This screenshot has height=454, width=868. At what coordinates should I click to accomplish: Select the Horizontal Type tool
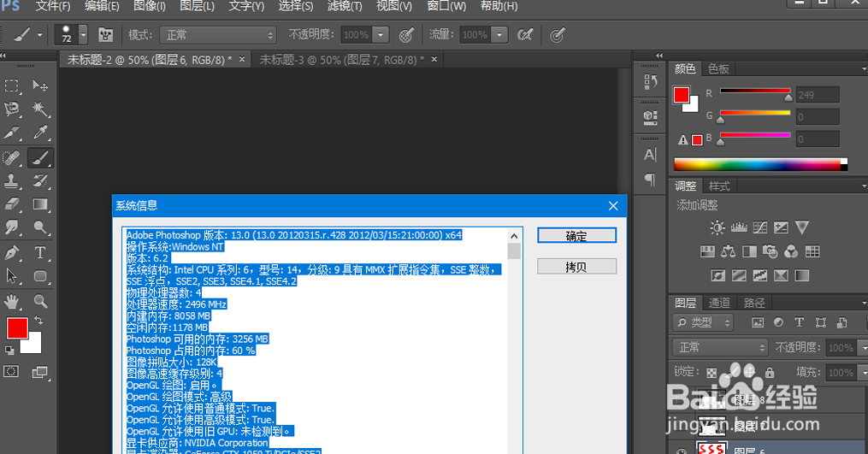(40, 253)
